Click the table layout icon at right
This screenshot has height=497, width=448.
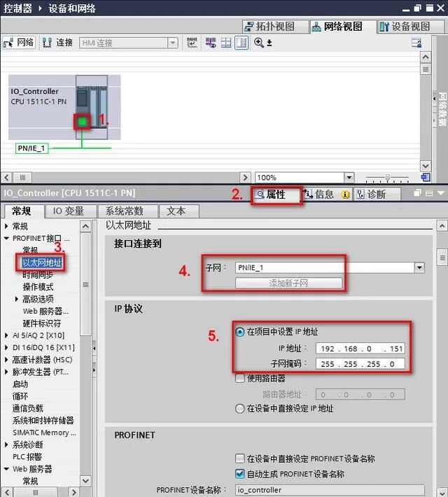(x=416, y=43)
